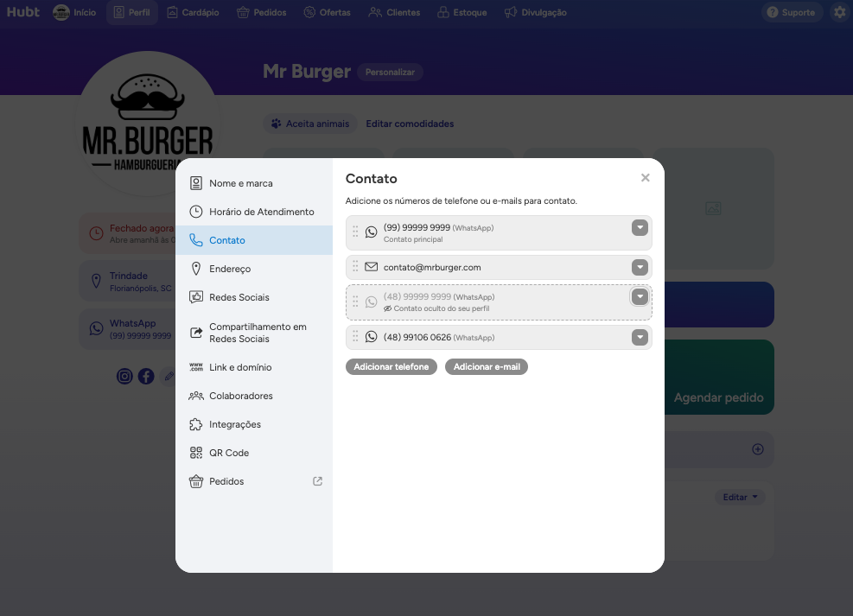Click WhatsApp icon of (48) 99106 0626 contact
Image resolution: width=853 pixels, height=616 pixels.
pyautogui.click(x=371, y=337)
